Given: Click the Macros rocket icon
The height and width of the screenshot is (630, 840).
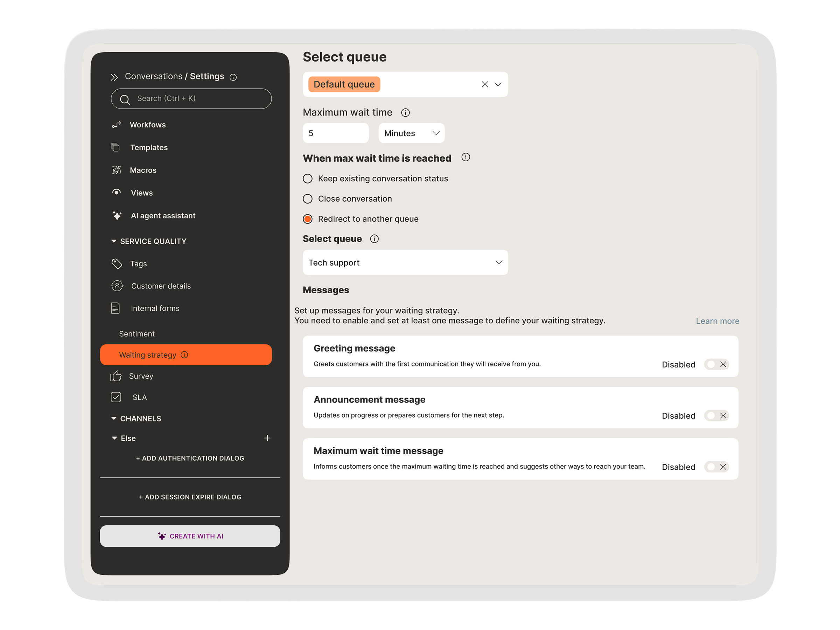Looking at the screenshot, I should click(116, 170).
